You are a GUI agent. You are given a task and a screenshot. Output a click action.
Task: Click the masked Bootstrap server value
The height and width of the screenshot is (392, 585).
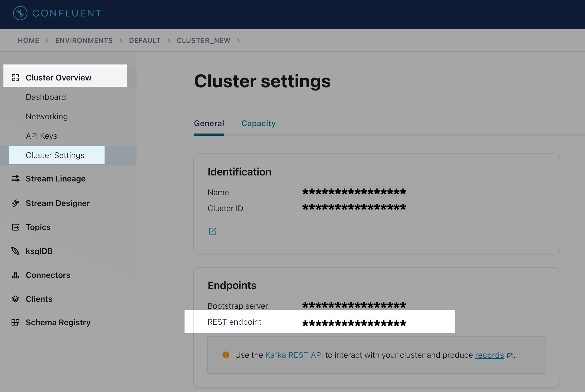point(354,305)
